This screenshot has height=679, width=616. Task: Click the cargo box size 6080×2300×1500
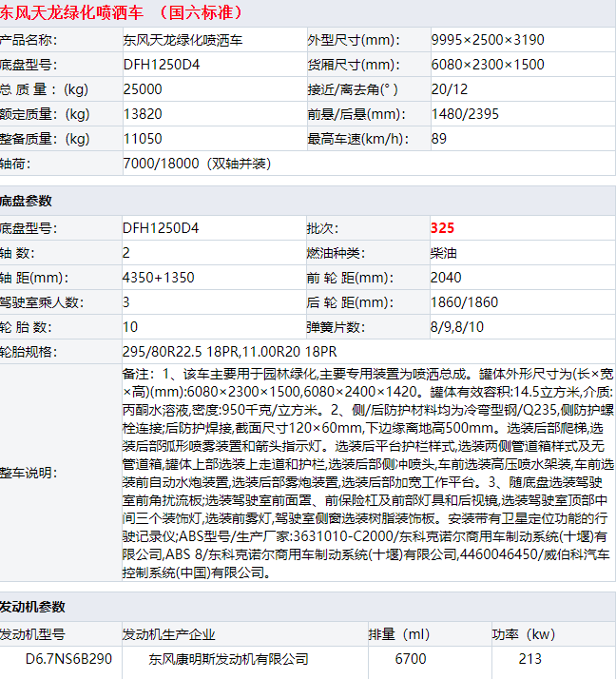click(x=488, y=65)
